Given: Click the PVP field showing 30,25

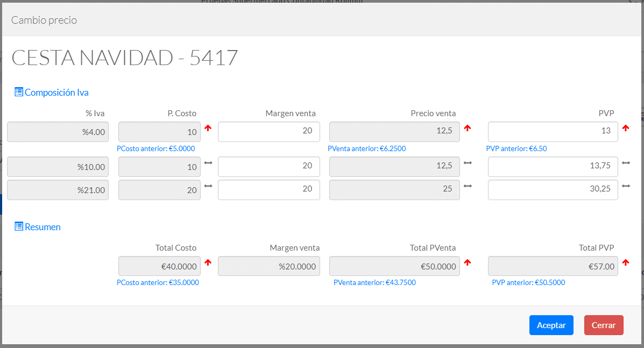Looking at the screenshot, I should coord(553,190).
